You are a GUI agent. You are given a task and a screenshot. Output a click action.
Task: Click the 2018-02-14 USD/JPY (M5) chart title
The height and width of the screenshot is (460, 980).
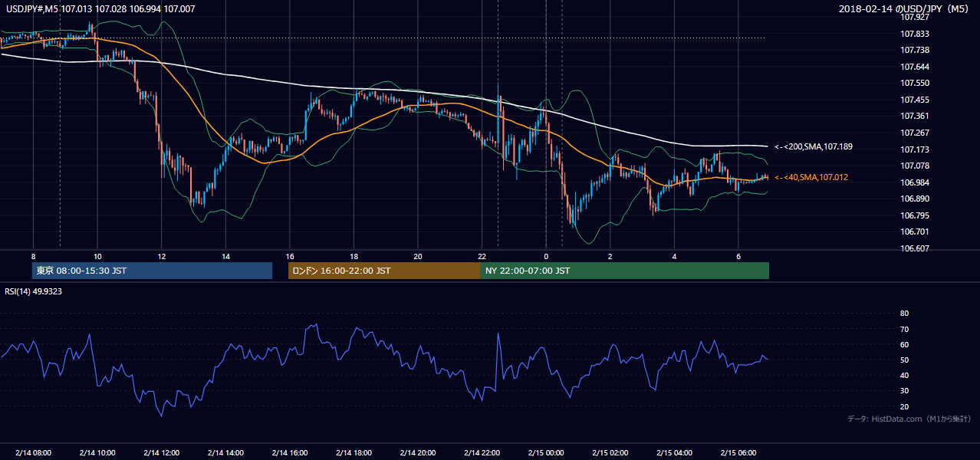click(x=906, y=9)
